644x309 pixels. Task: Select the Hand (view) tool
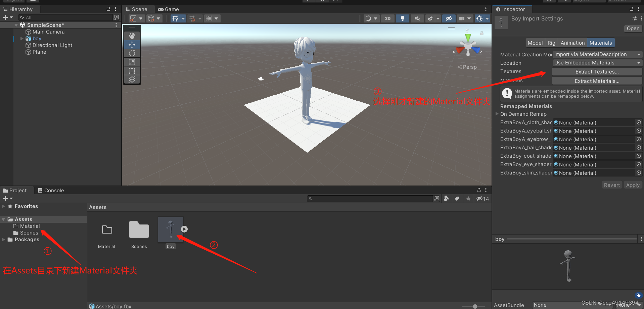point(132,36)
